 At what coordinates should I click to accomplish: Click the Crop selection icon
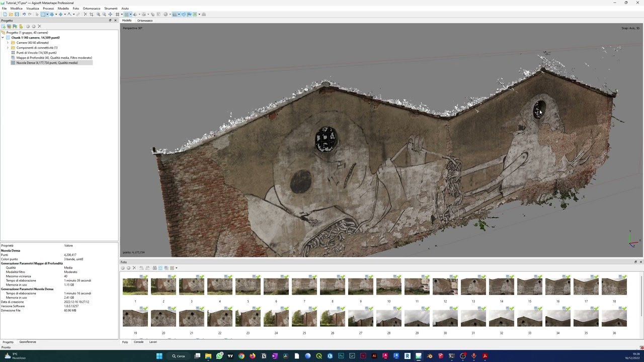pos(91,14)
